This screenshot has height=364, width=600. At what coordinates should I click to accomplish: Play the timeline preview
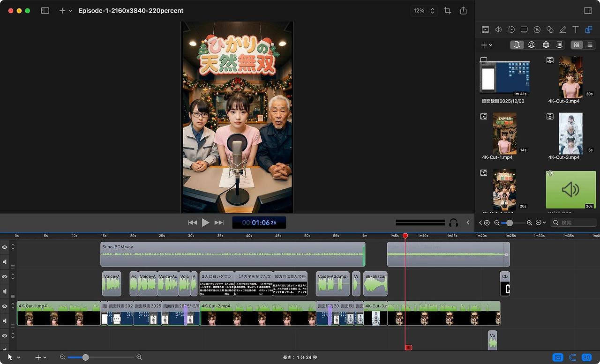point(205,223)
